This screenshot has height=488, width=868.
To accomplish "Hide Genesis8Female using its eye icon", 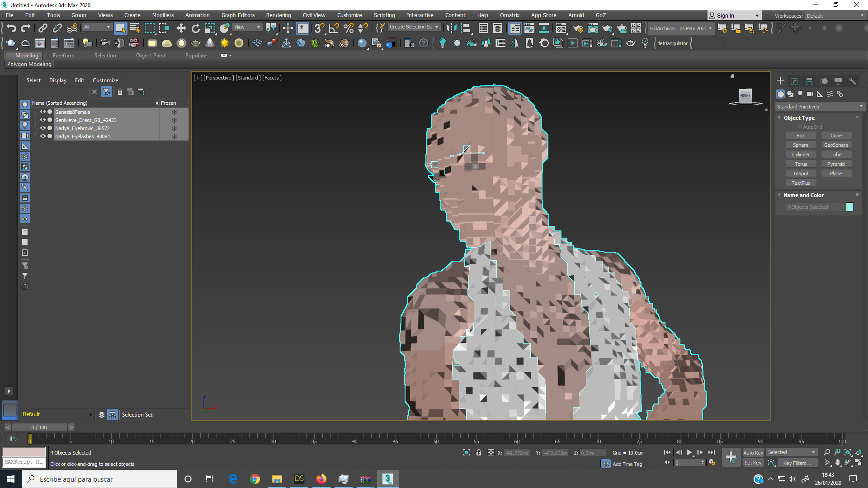I will click(42, 112).
